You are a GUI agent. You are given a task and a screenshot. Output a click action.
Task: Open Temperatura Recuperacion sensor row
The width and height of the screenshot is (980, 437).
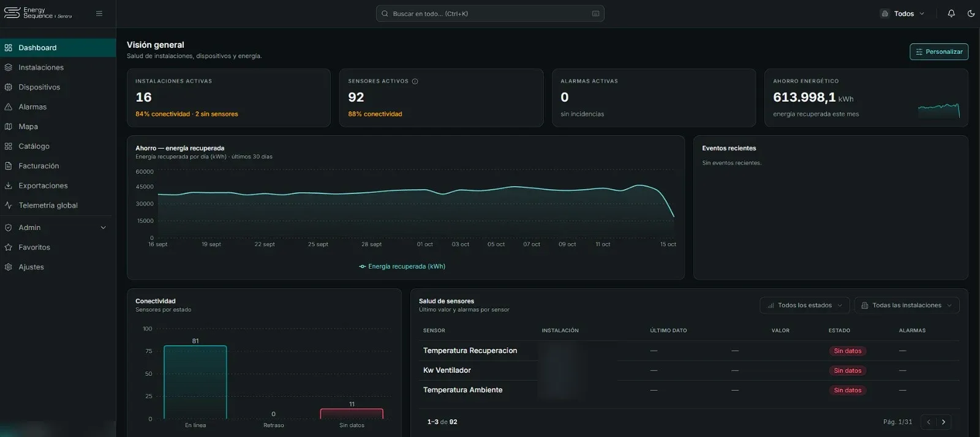689,351
